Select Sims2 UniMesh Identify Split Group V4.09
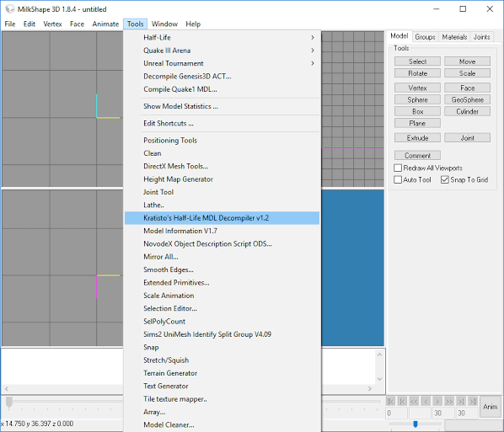 [222, 334]
